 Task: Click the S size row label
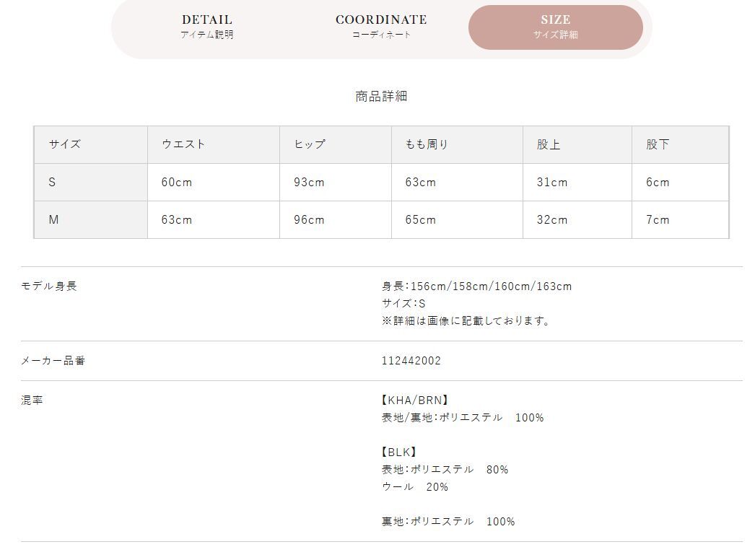point(52,183)
